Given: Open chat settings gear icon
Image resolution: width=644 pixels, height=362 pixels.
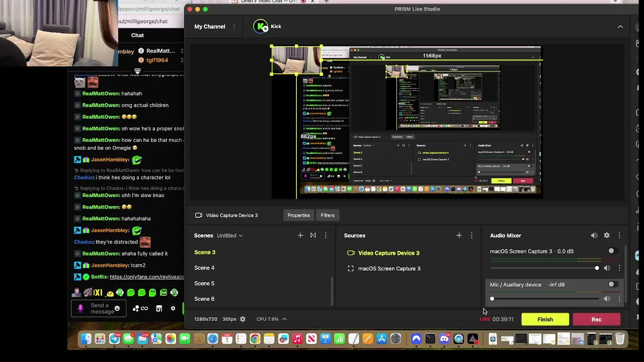Looking at the screenshot, I should tap(173, 309).
